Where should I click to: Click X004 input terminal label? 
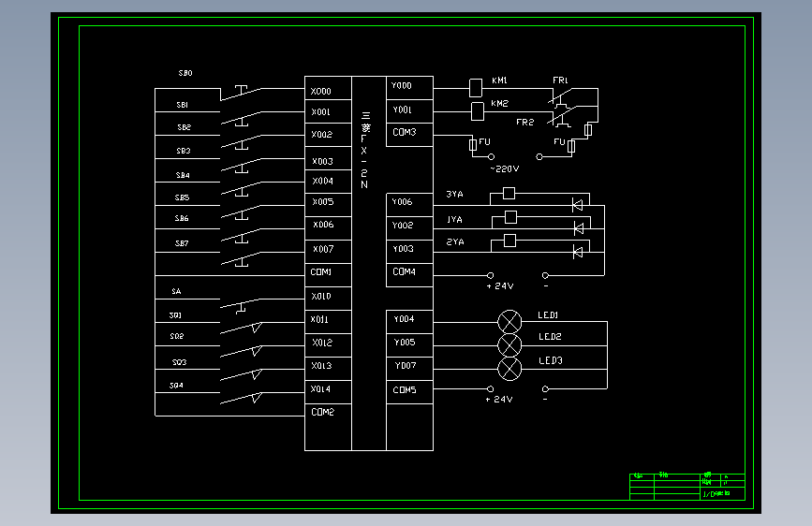(x=322, y=182)
